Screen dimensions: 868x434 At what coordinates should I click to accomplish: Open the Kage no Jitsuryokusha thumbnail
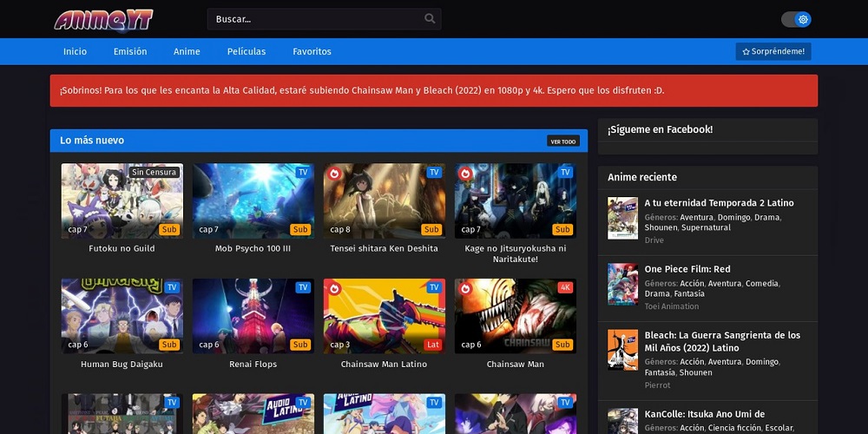pos(516,201)
